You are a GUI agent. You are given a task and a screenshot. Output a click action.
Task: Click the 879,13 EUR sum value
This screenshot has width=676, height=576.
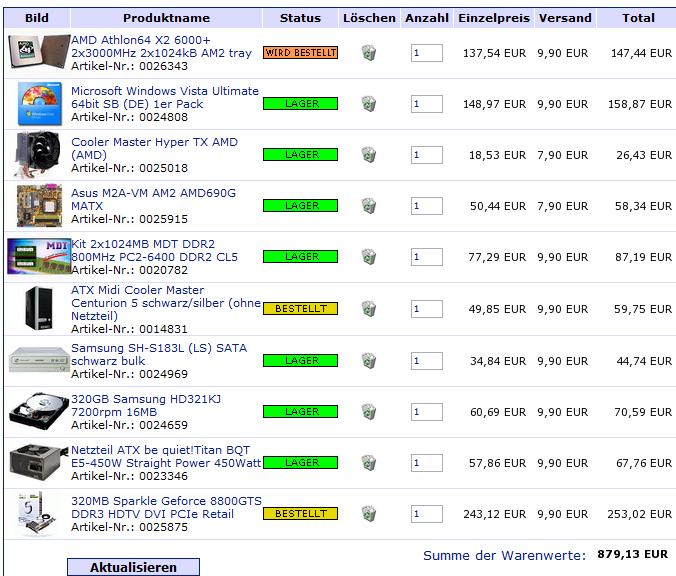[632, 554]
